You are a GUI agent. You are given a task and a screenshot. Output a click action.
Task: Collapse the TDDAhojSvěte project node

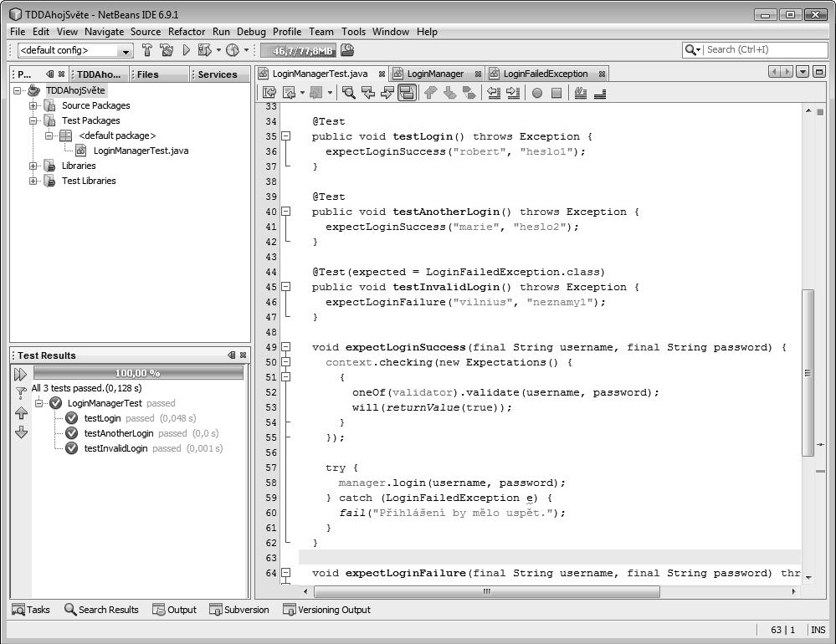click(x=18, y=90)
